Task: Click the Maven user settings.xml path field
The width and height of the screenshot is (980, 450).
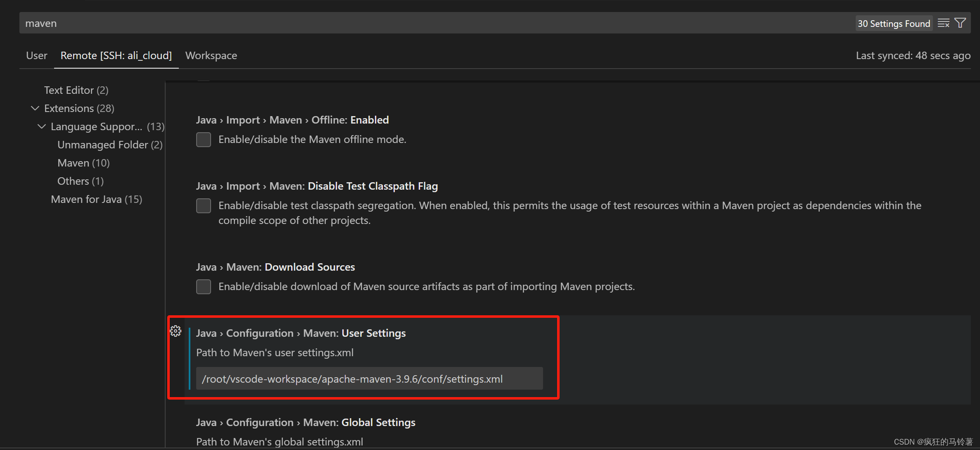Action: click(x=369, y=379)
